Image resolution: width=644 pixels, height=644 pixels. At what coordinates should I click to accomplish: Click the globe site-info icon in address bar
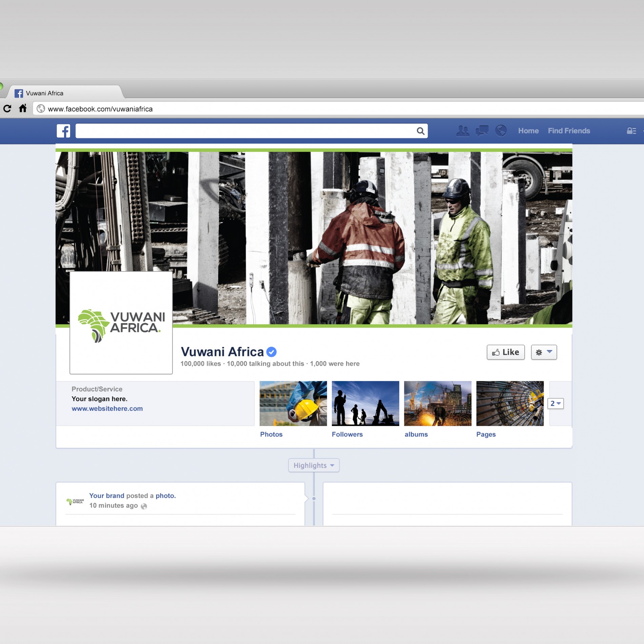(41, 108)
